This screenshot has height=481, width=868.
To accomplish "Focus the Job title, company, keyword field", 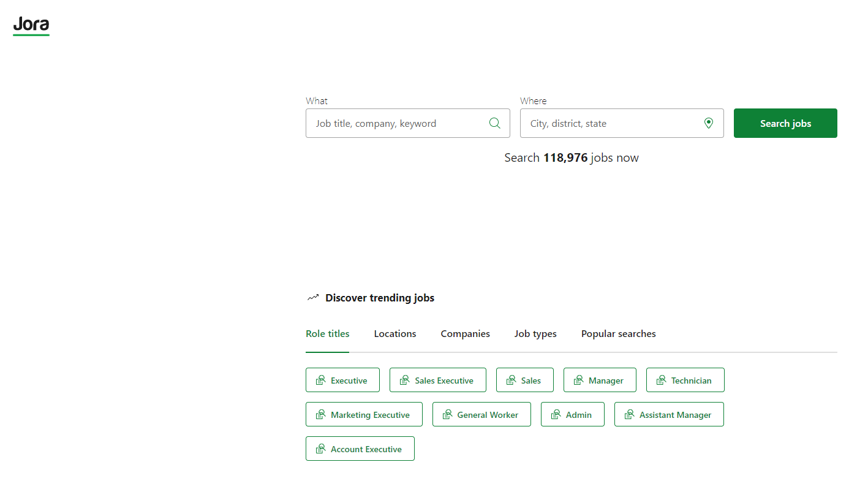I will pyautogui.click(x=398, y=123).
